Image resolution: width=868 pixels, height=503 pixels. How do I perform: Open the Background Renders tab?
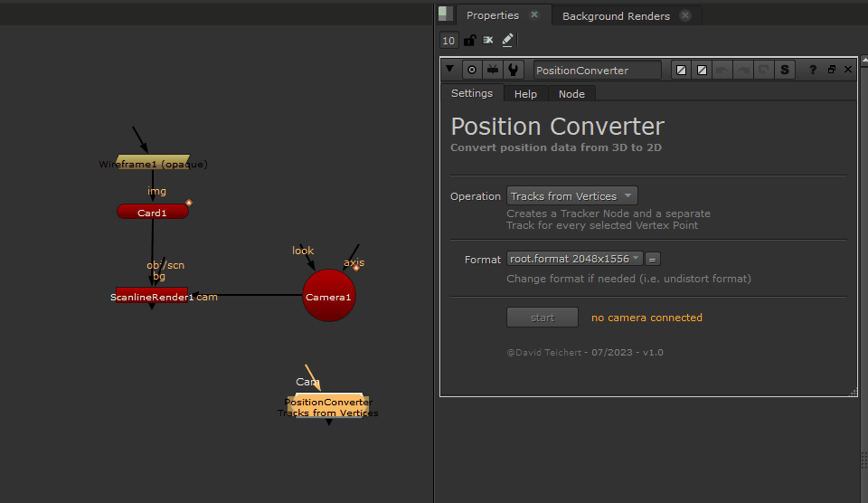pos(616,15)
